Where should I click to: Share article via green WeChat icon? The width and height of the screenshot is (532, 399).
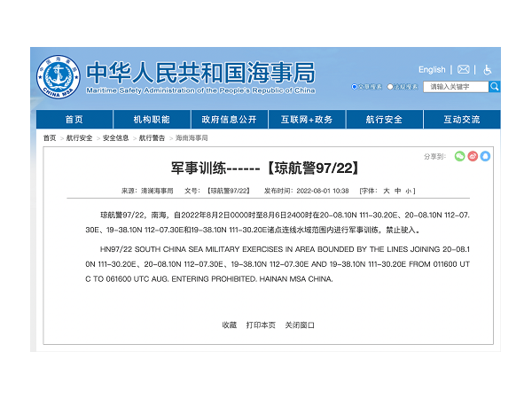459,156
